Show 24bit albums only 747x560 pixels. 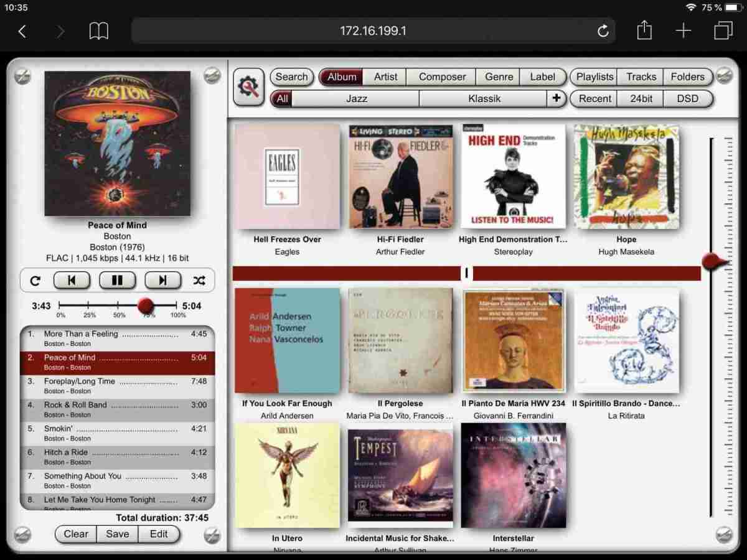(641, 98)
